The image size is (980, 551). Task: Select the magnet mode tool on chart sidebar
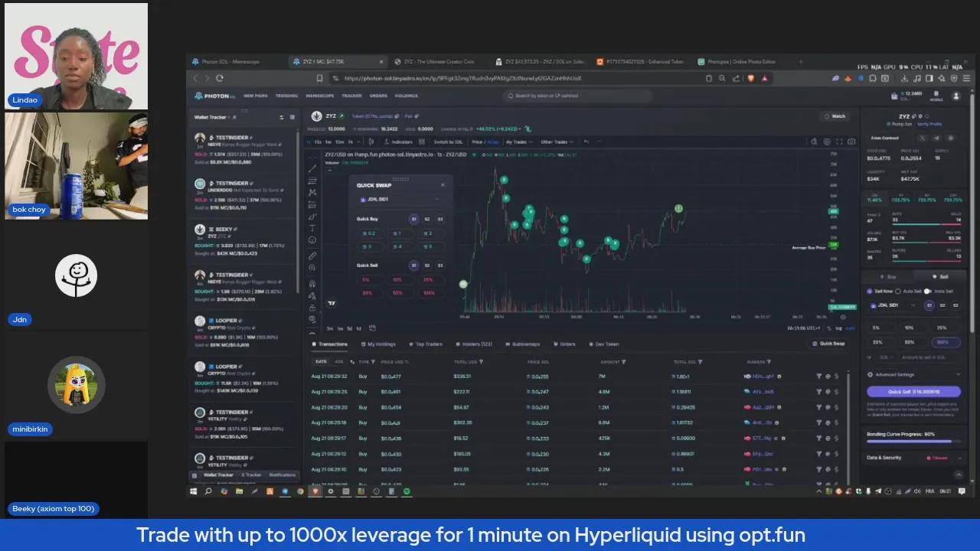point(312,283)
